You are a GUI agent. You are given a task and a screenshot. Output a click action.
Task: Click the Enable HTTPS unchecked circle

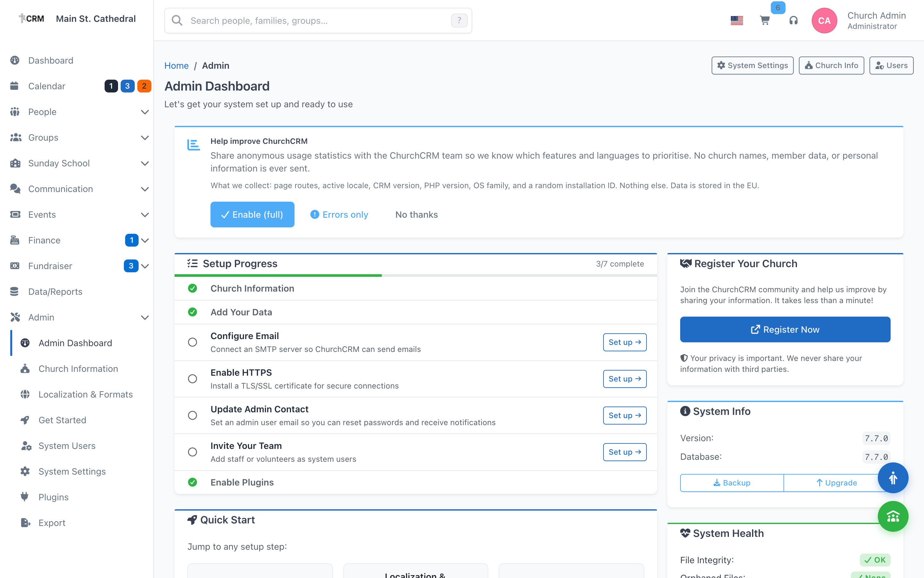193,379
